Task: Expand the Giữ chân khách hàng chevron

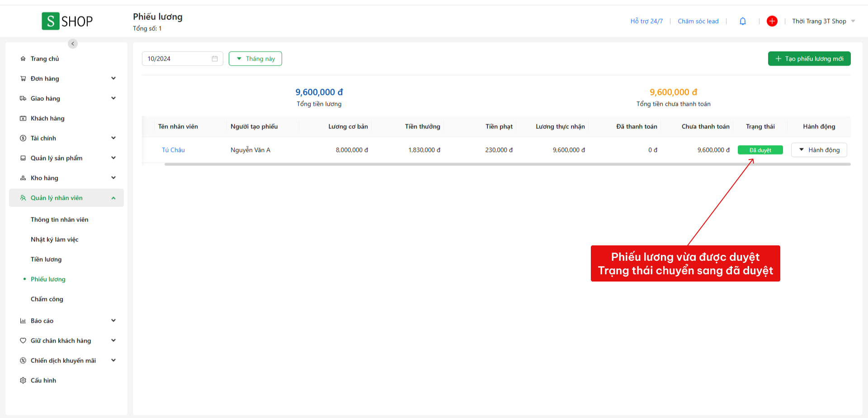Action: pos(113,341)
